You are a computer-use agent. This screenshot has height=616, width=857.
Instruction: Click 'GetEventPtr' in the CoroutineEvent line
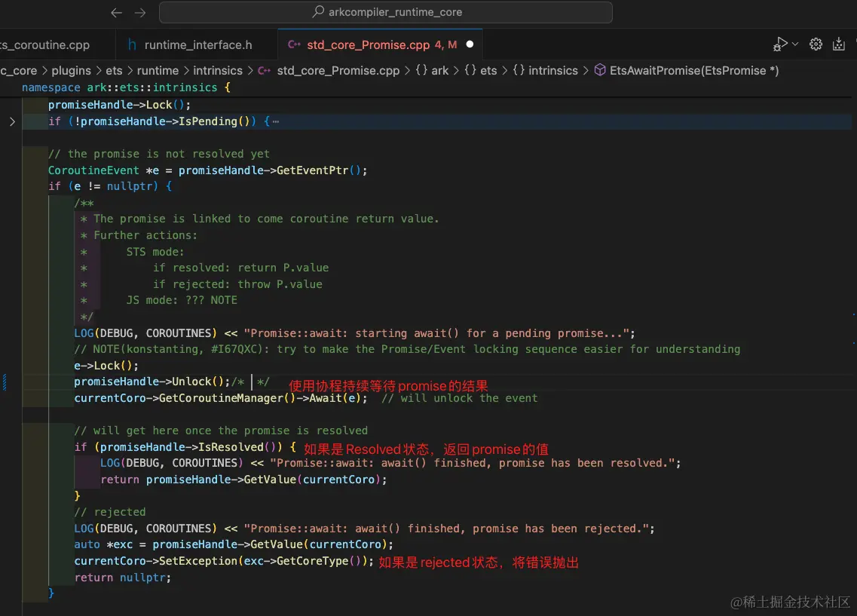[x=312, y=170]
